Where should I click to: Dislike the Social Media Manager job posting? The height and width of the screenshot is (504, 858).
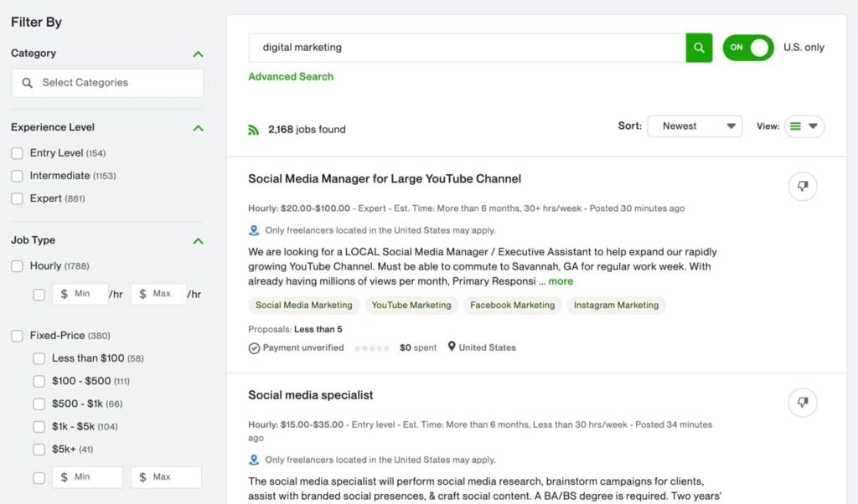tap(802, 186)
